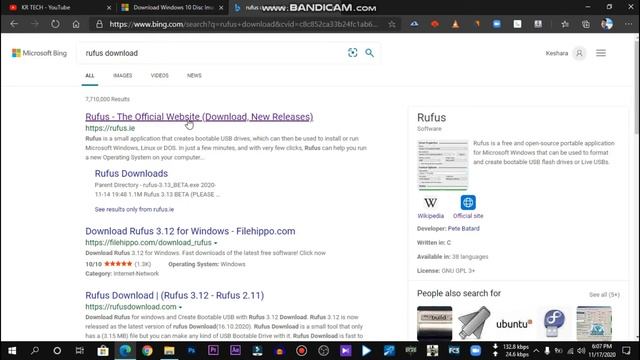Open Google Chrome from taskbar

[147, 351]
